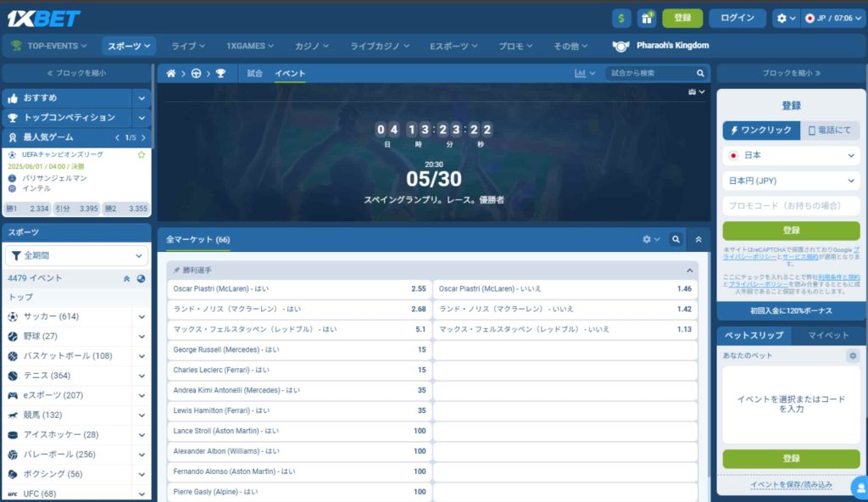
Task: Open the 日本 country dropdown
Action: tap(791, 156)
